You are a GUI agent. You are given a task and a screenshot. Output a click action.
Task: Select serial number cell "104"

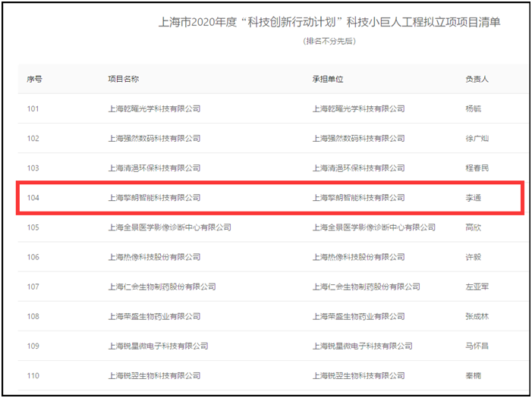[x=33, y=198]
